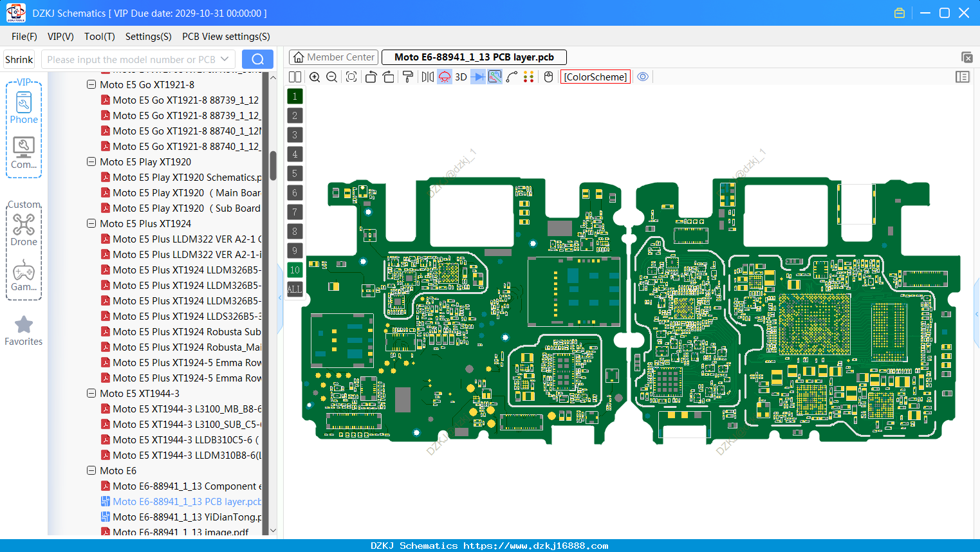Switch to the Member Center tab
The height and width of the screenshot is (552, 980).
[x=333, y=57]
